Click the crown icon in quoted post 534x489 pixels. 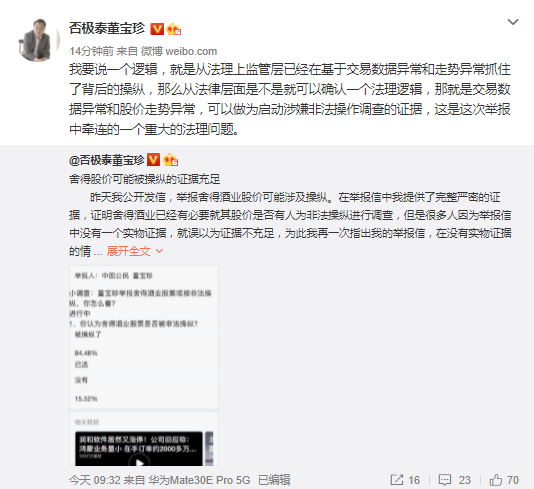170,160
